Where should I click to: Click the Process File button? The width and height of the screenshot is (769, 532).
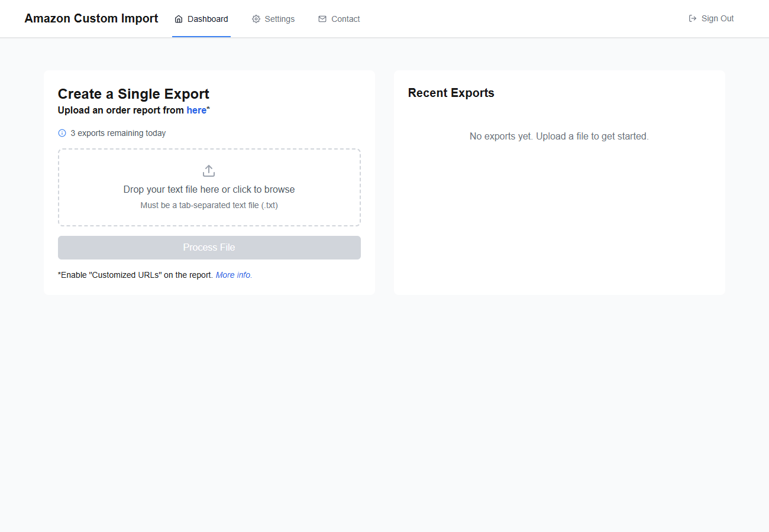(209, 248)
